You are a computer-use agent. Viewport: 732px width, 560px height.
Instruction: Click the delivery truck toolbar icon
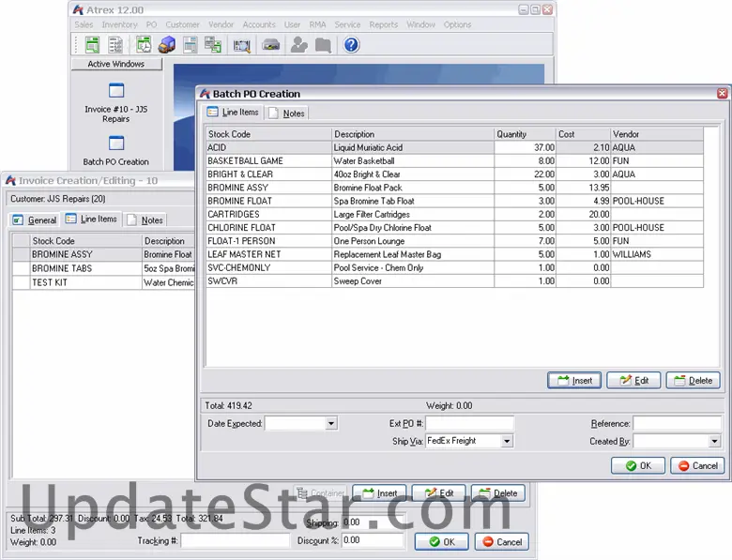pos(167,45)
